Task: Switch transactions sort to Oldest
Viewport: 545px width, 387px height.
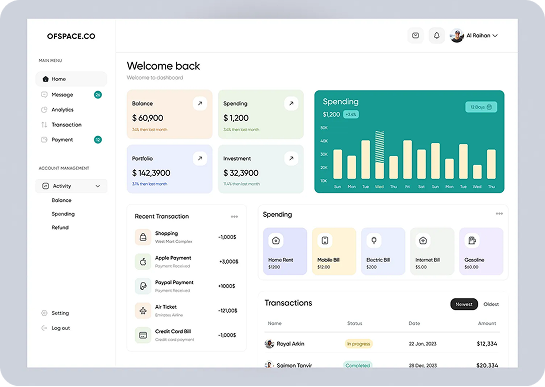Action: (491, 304)
